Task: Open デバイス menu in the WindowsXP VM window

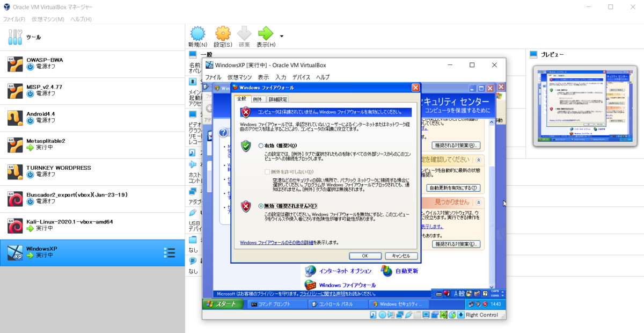Action: coord(301,77)
